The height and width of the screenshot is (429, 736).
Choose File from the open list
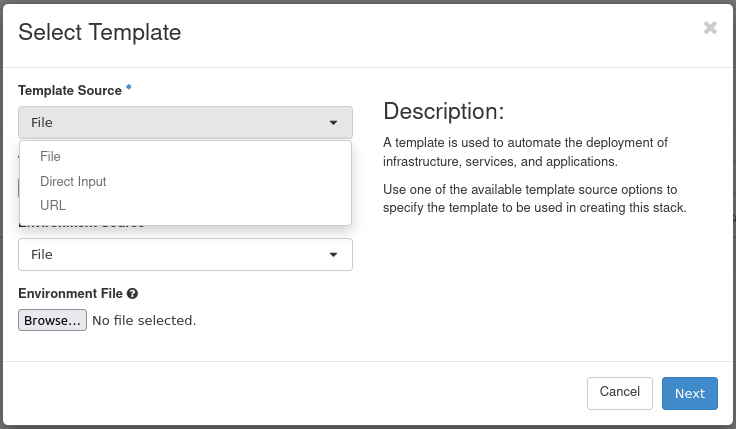pyautogui.click(x=50, y=157)
